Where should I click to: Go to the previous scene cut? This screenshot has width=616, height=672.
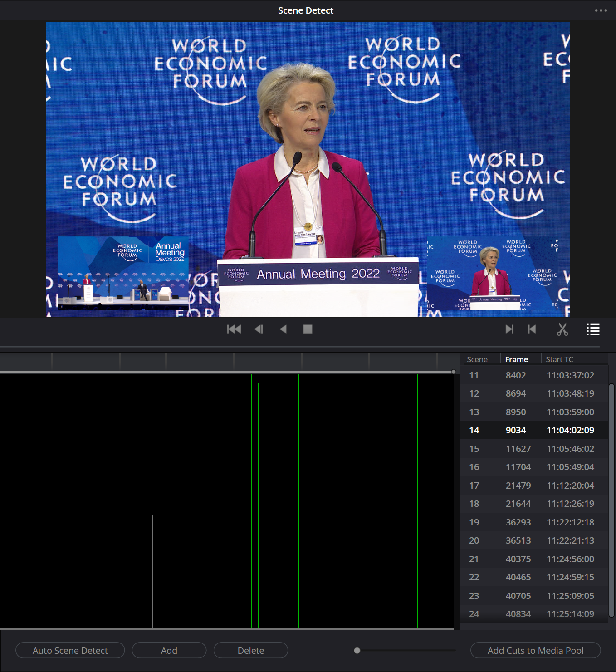pos(532,329)
